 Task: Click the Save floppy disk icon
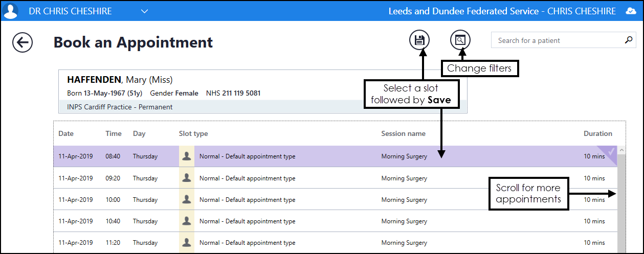pyautogui.click(x=419, y=40)
